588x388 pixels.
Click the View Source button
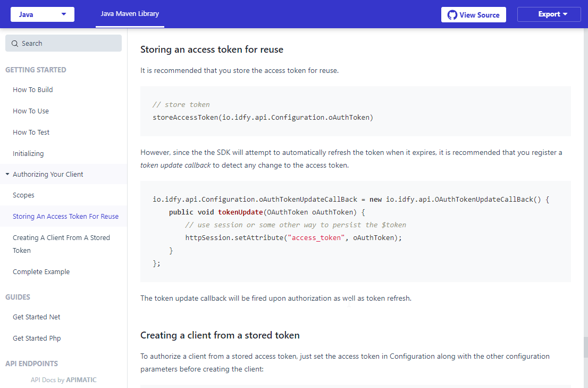473,14
